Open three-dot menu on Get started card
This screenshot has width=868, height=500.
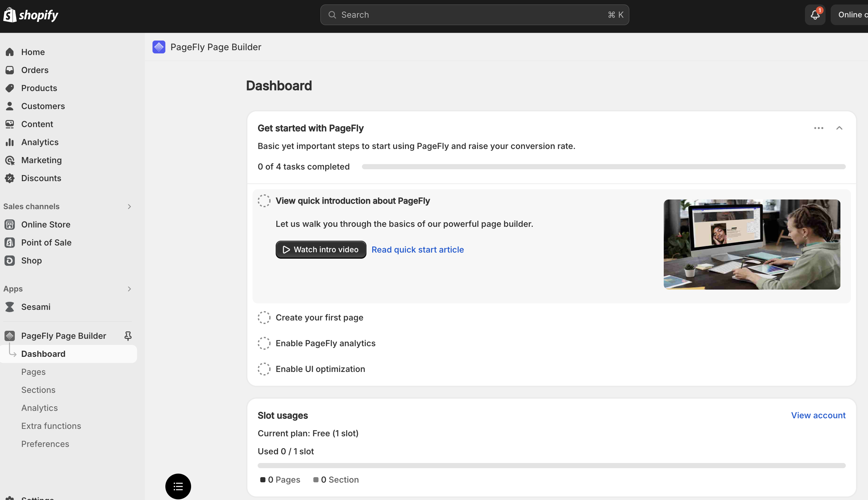[x=818, y=128]
